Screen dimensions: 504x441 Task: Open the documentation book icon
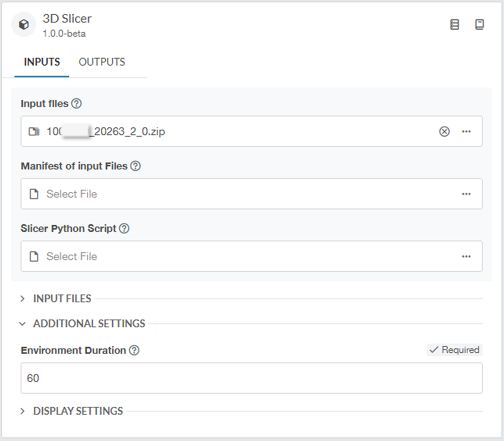479,24
